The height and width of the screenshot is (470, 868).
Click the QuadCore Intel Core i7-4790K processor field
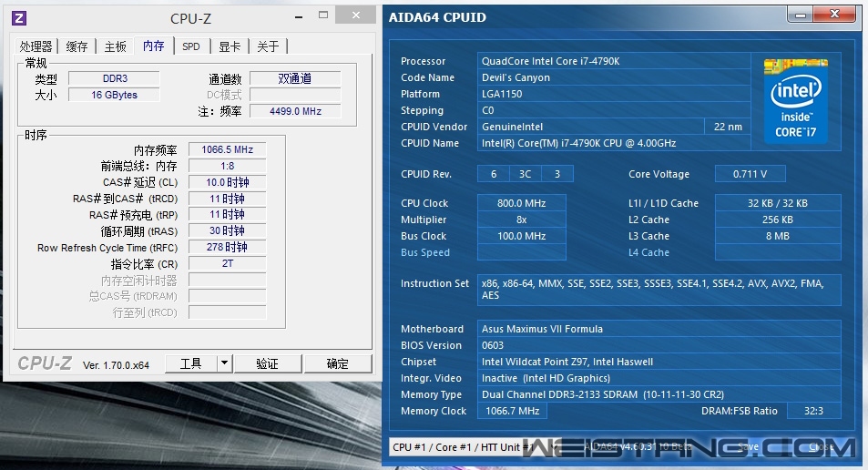[613, 61]
